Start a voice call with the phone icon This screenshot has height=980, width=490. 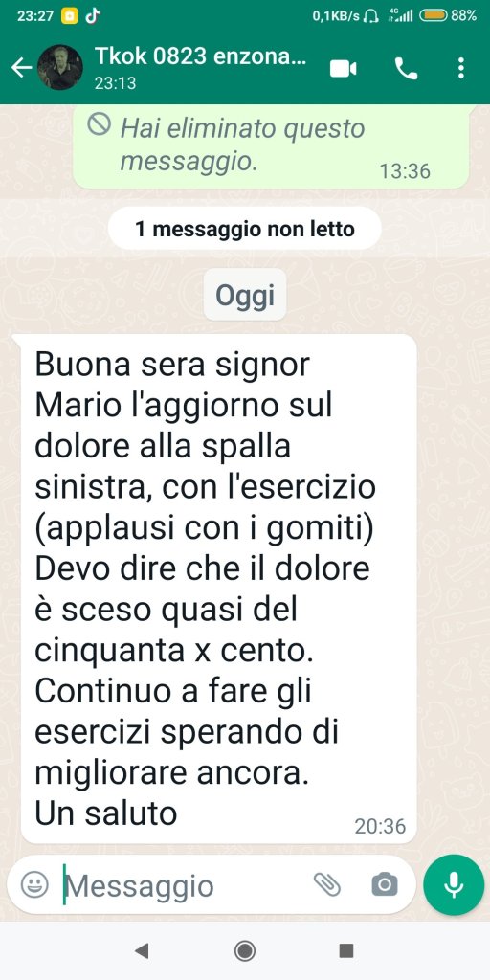click(406, 68)
